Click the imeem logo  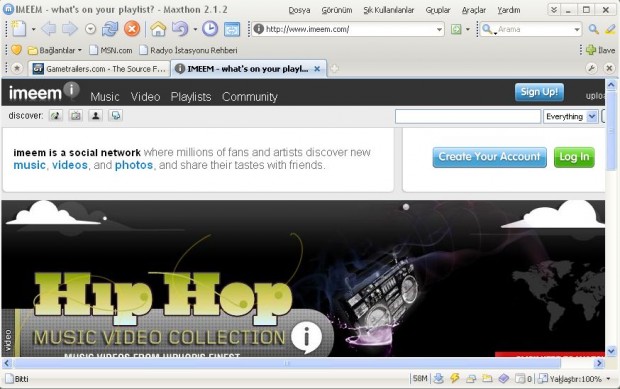tap(43, 92)
